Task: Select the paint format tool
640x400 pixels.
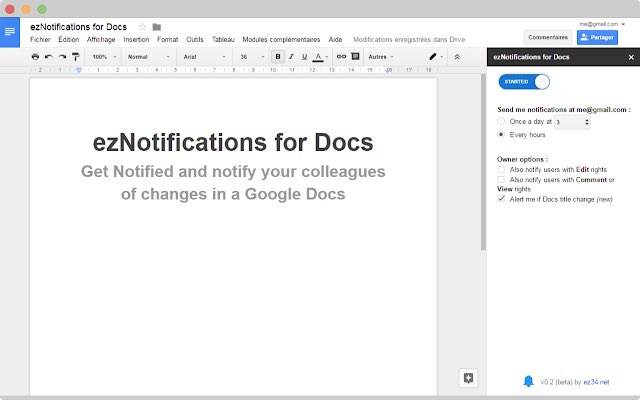Action: pos(76,57)
